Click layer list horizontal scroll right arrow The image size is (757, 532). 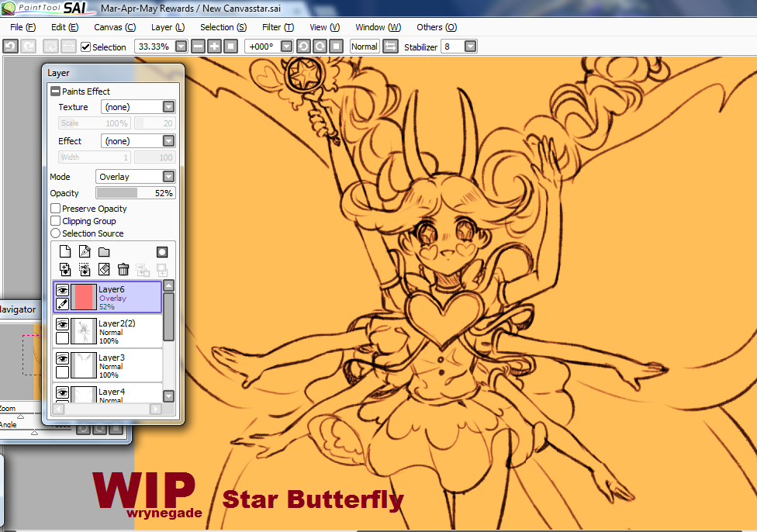[x=155, y=409]
